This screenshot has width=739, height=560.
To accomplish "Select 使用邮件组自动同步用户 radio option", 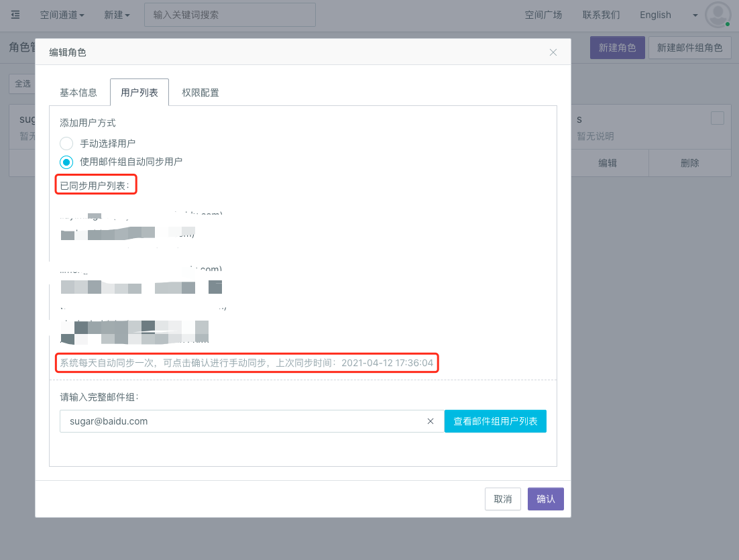I will click(x=66, y=162).
